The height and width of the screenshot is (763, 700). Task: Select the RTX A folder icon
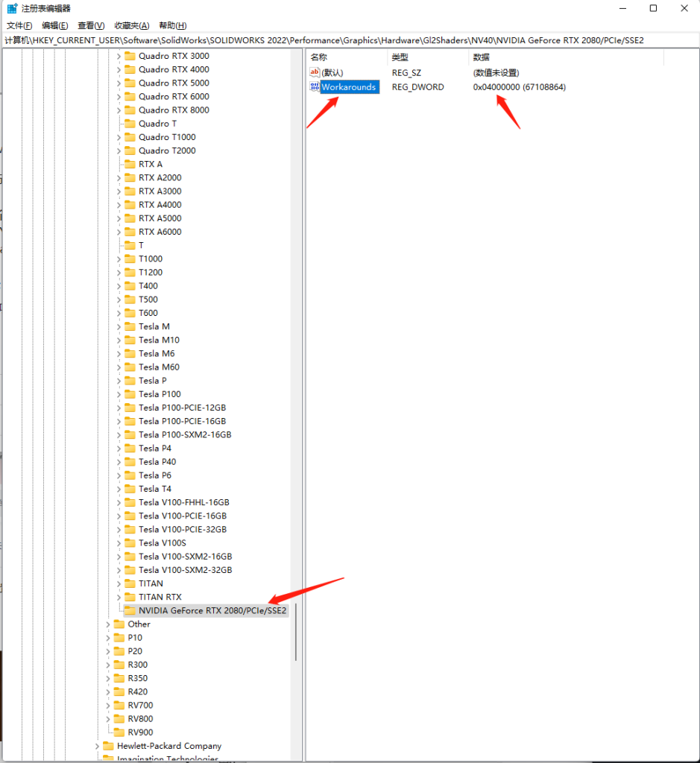130,164
